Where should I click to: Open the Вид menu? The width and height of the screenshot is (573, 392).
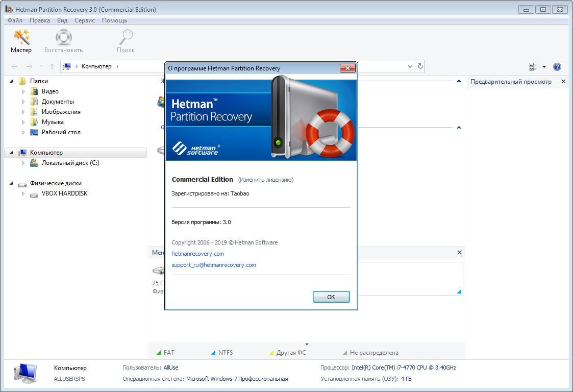point(62,20)
